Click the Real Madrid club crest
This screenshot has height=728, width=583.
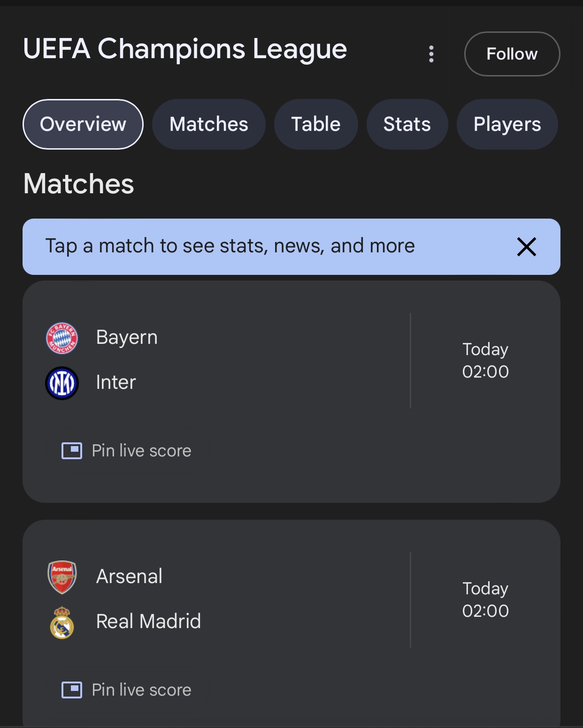tap(62, 622)
